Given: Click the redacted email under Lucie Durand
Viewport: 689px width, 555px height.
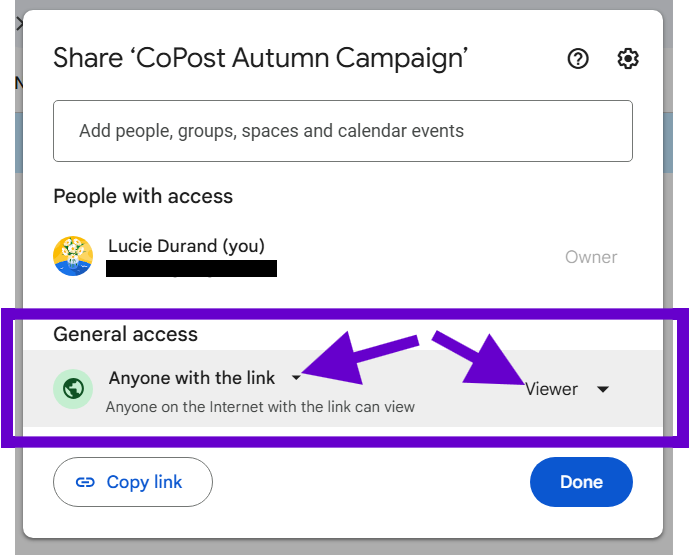Looking at the screenshot, I should (191, 268).
